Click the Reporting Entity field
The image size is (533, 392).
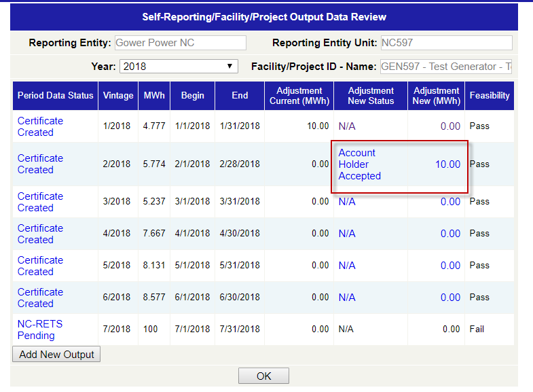coord(180,43)
